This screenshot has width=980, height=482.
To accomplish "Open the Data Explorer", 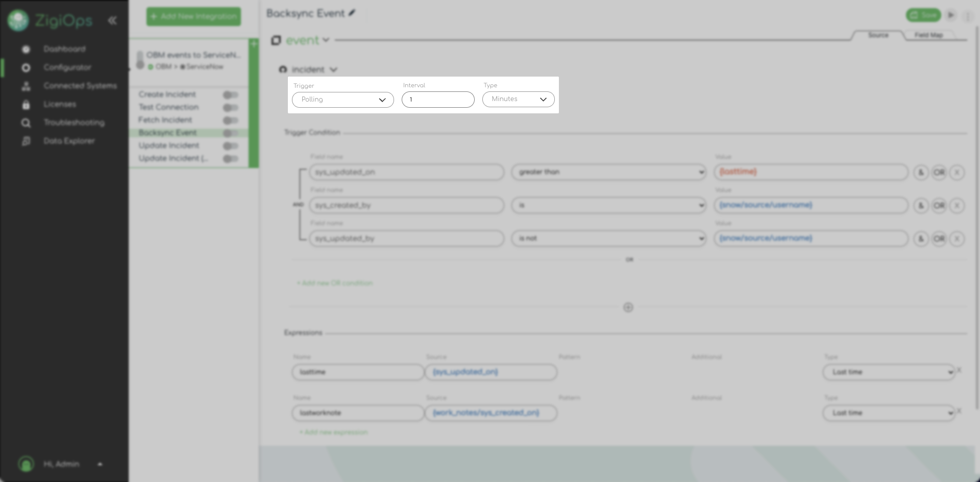I will point(69,141).
